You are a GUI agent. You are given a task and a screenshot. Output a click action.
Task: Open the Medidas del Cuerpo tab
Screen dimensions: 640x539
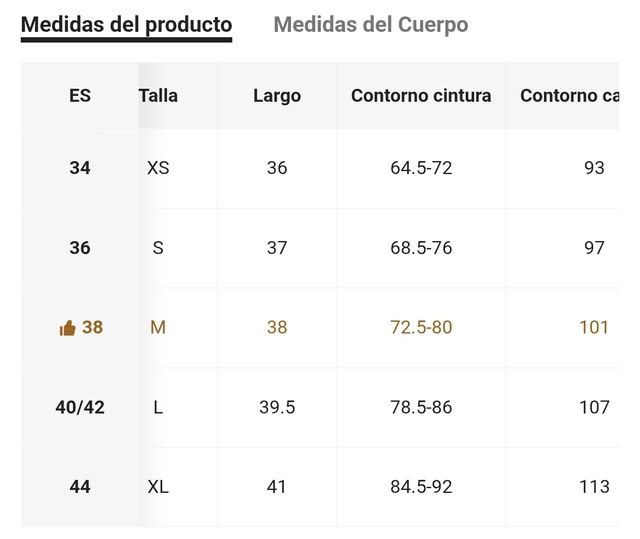click(370, 24)
